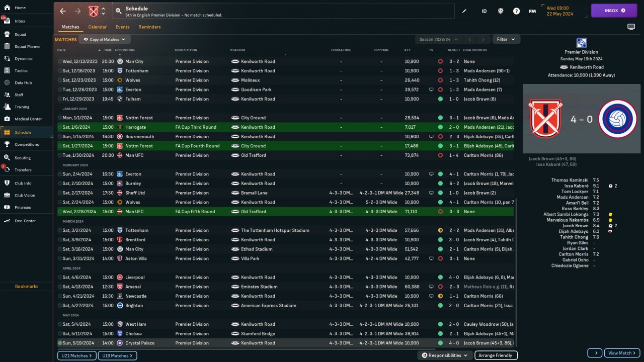Sort table by the DATE column header
Screen dimensions: 644x362
(x=61, y=50)
